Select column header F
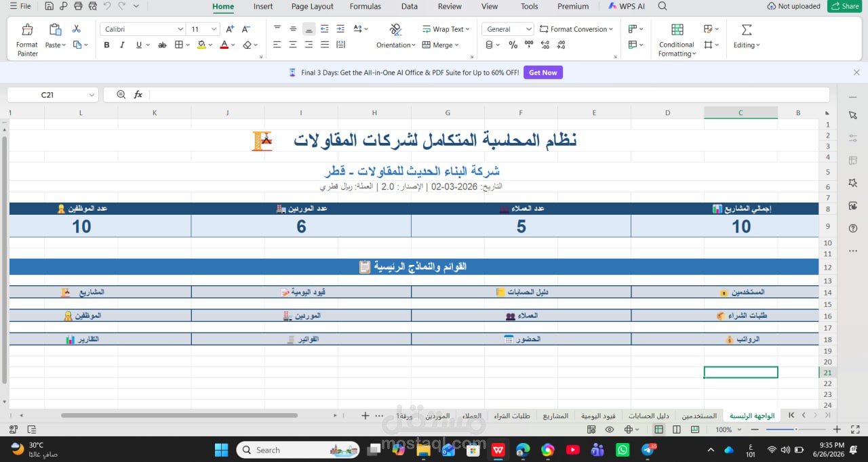Viewport: 868px width, 462px height. pos(521,113)
